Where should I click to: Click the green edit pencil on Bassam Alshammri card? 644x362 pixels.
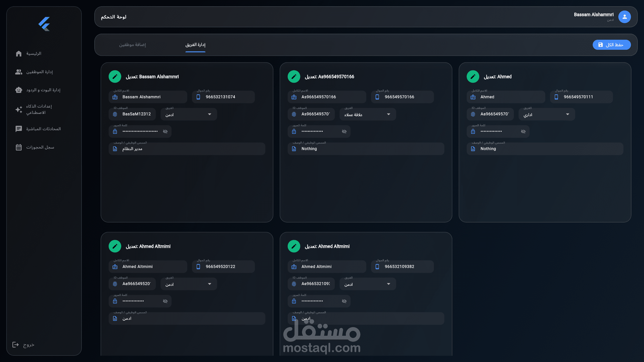(x=115, y=77)
